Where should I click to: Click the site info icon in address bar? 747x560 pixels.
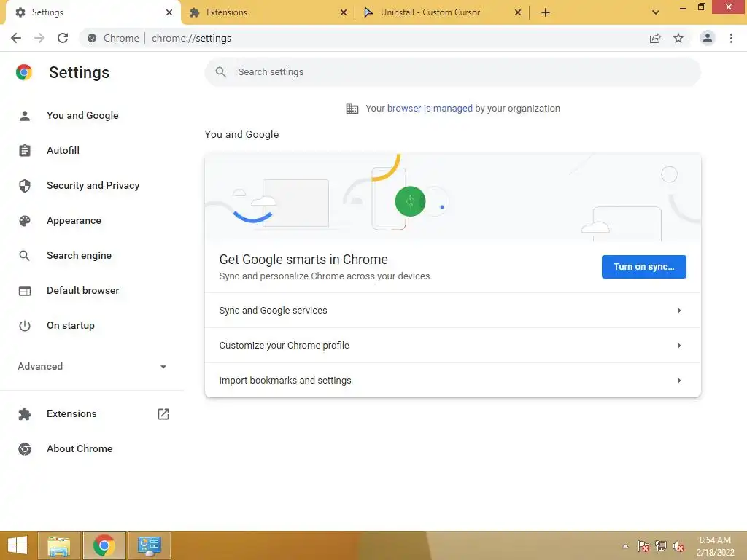92,38
